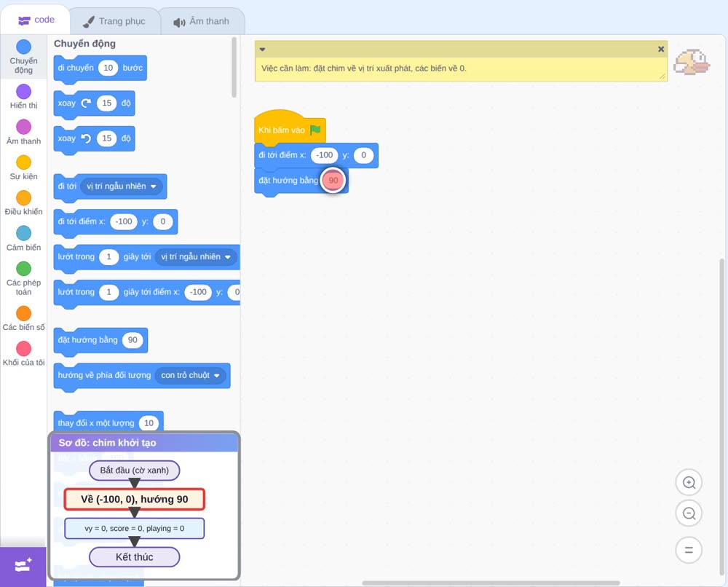Image resolution: width=728 pixels, height=587 pixels.
Task: Open the Các biến số category
Action: coord(24,318)
